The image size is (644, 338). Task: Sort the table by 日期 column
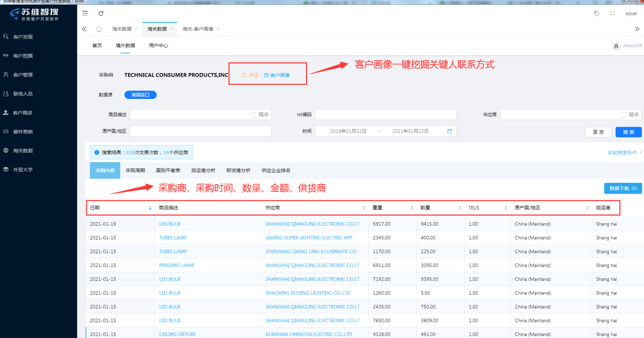[x=150, y=208]
